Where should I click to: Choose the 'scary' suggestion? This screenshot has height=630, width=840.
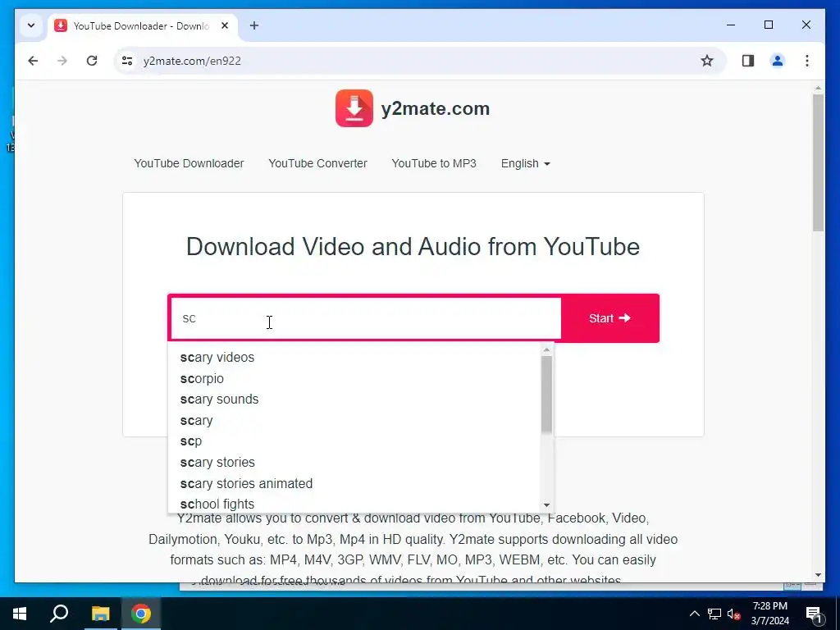[354, 421]
